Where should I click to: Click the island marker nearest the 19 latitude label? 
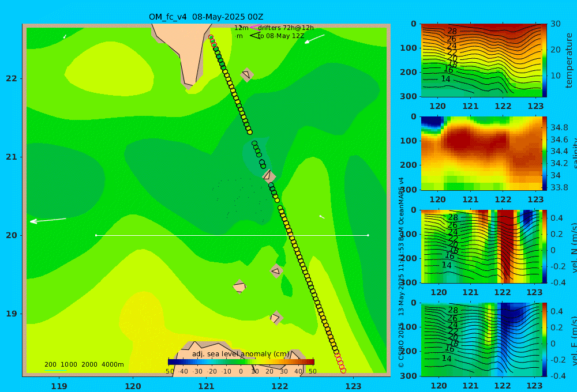(276, 318)
